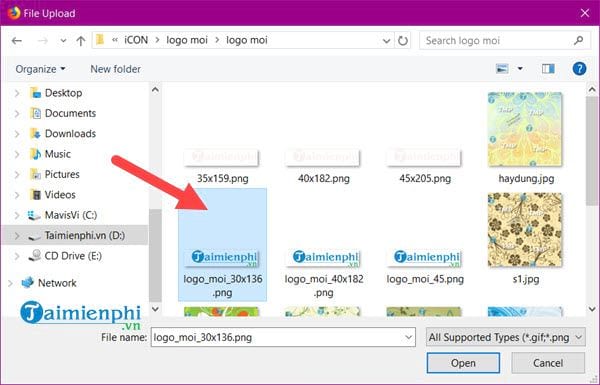Select CD Drive (E:)
This screenshot has height=385, width=600.
[73, 256]
